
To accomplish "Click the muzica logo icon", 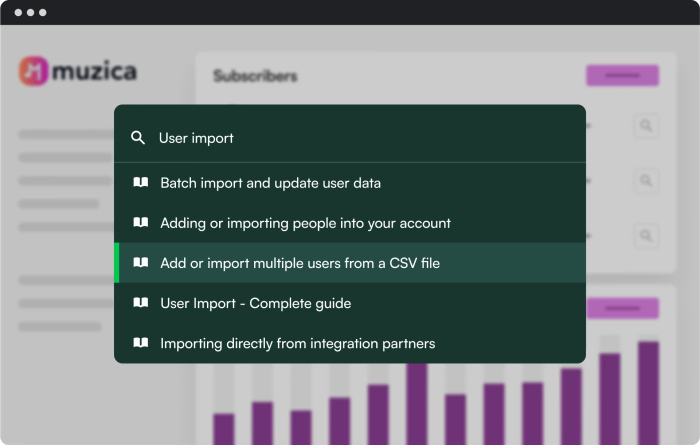I will coord(35,71).
